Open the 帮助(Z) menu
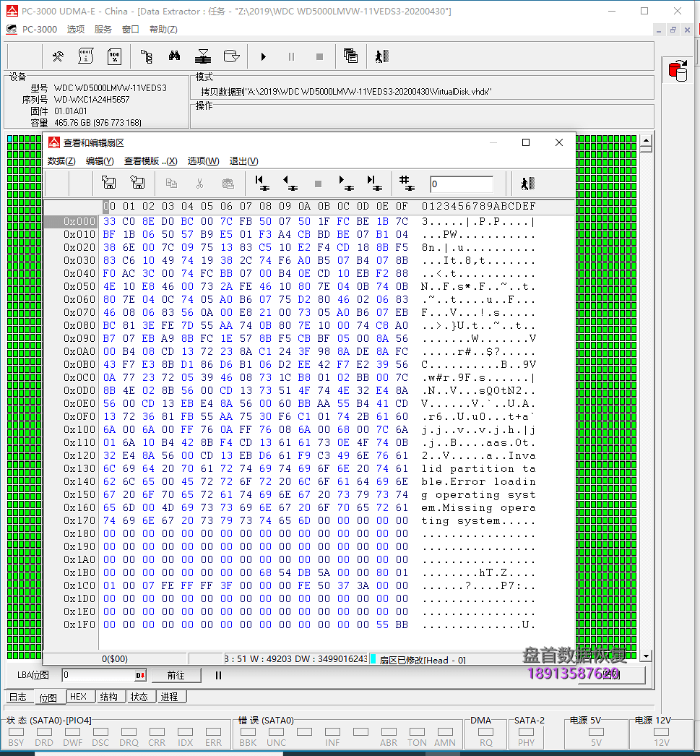Viewport: 700px width, 756px height. point(163,30)
